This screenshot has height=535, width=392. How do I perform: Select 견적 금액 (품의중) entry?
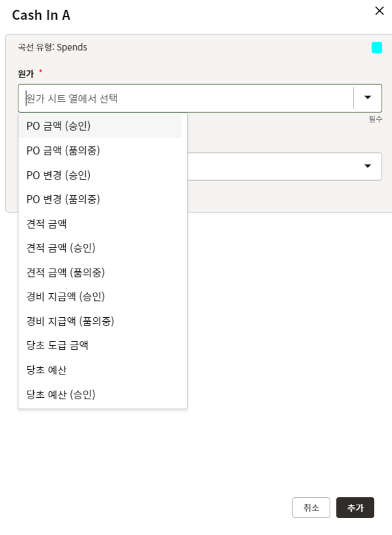point(65,272)
